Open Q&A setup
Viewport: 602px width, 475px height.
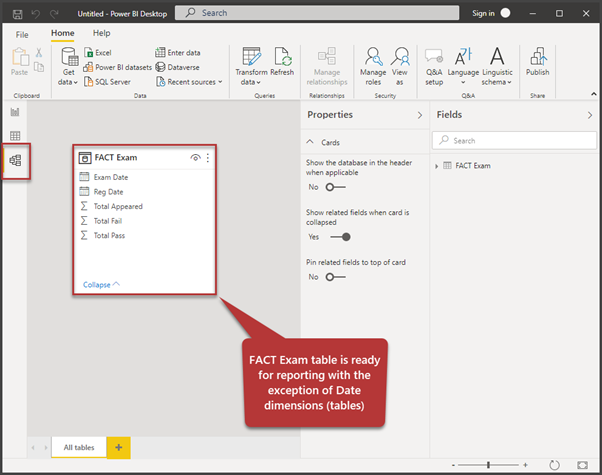point(434,66)
